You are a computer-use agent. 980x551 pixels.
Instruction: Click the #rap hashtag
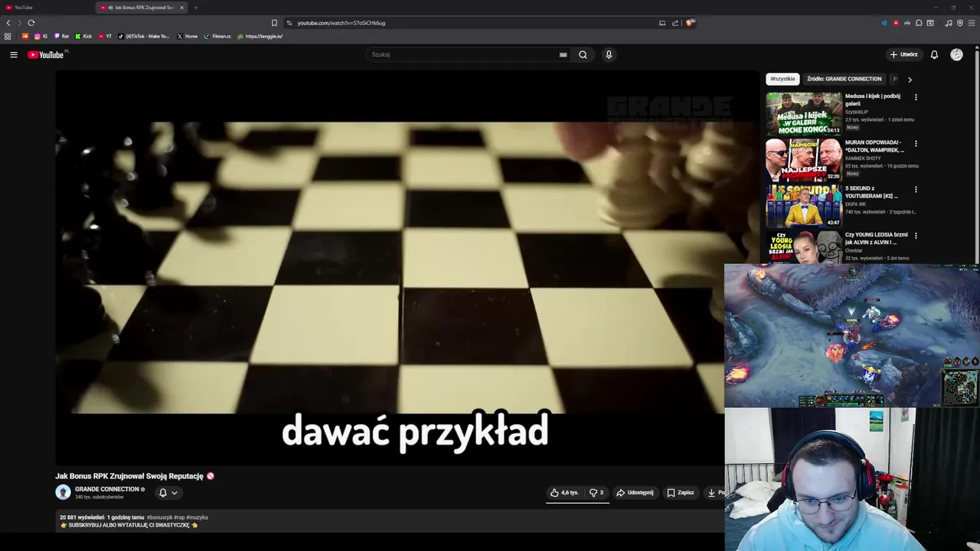pos(178,517)
